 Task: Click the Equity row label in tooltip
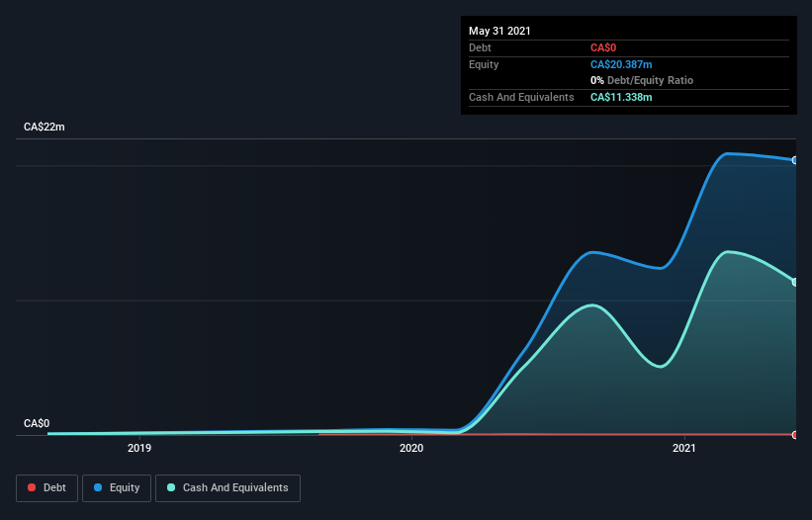(484, 64)
